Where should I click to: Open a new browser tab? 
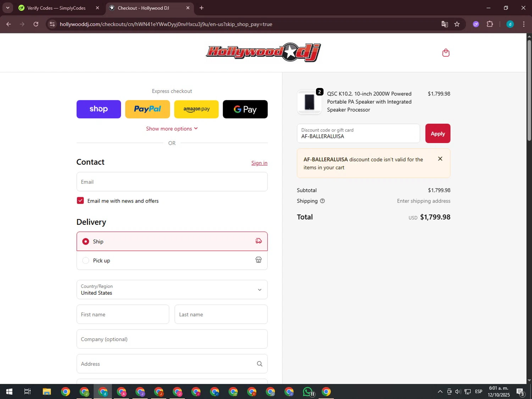(201, 8)
